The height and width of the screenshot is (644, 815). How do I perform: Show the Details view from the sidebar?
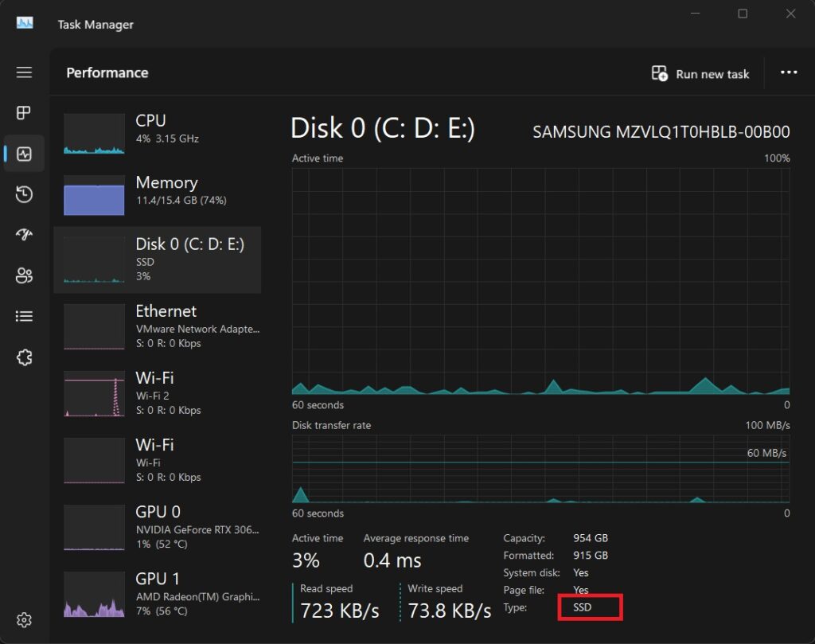pos(24,316)
